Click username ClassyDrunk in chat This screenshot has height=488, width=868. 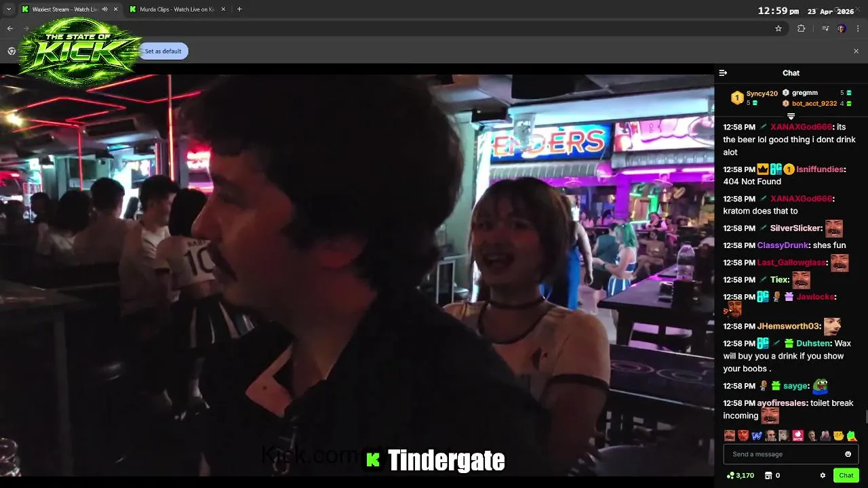coord(783,245)
